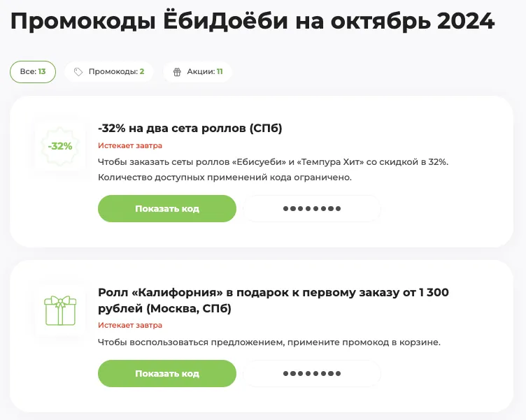Click the -32% discount badge icon
The width and height of the screenshot is (526, 420).
(60, 146)
